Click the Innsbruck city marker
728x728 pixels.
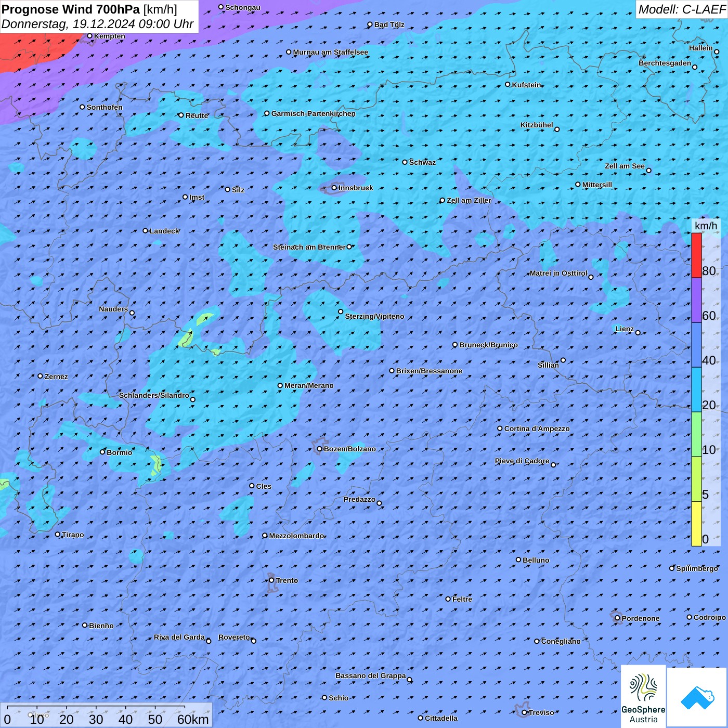point(334,188)
